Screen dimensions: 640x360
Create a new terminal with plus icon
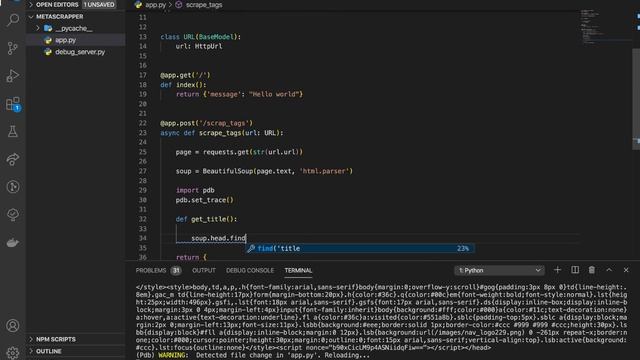click(x=557, y=270)
